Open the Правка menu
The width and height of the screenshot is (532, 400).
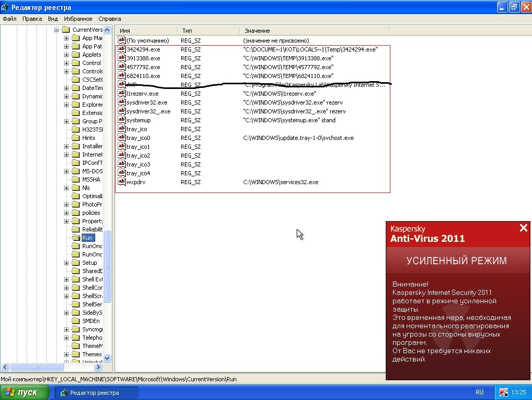32,19
